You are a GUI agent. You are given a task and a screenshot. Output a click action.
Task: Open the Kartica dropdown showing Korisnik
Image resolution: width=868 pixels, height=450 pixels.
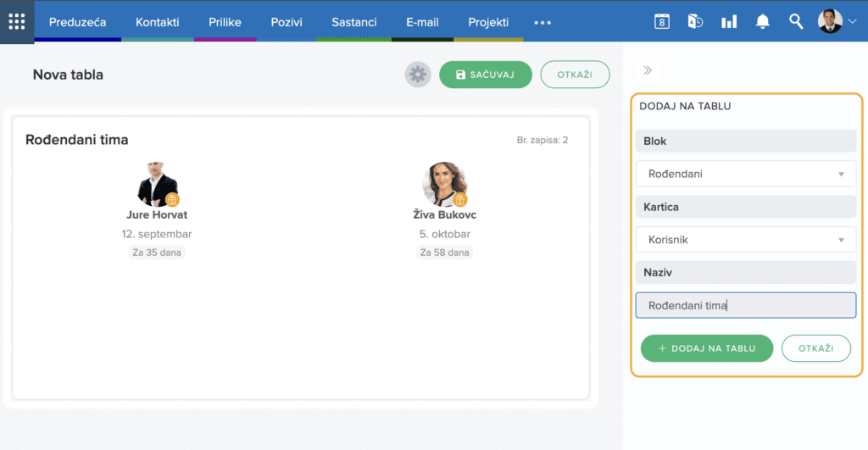746,240
